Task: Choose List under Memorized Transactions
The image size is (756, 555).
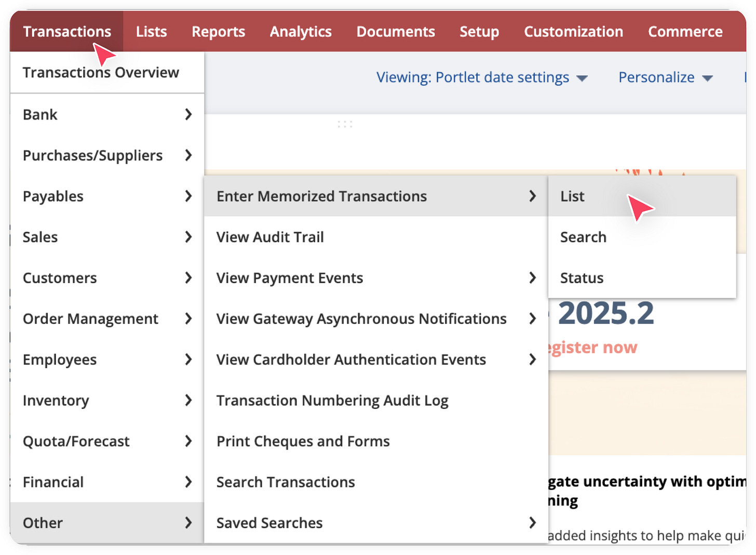Action: pyautogui.click(x=642, y=196)
